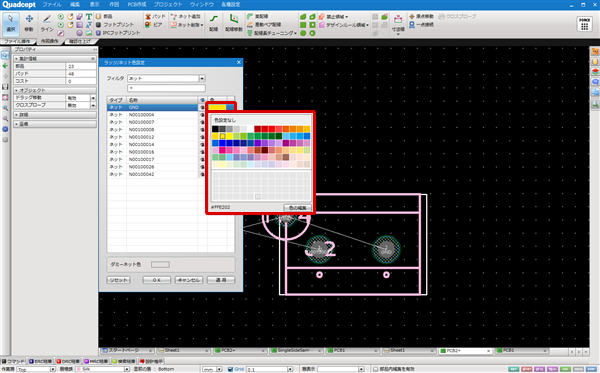The height and width of the screenshot is (373, 600).
Task: Select the 移動 move tool
Action: click(29, 23)
